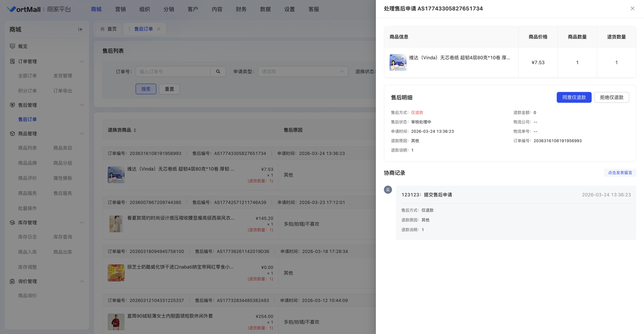Click the order number input field

(x=173, y=72)
